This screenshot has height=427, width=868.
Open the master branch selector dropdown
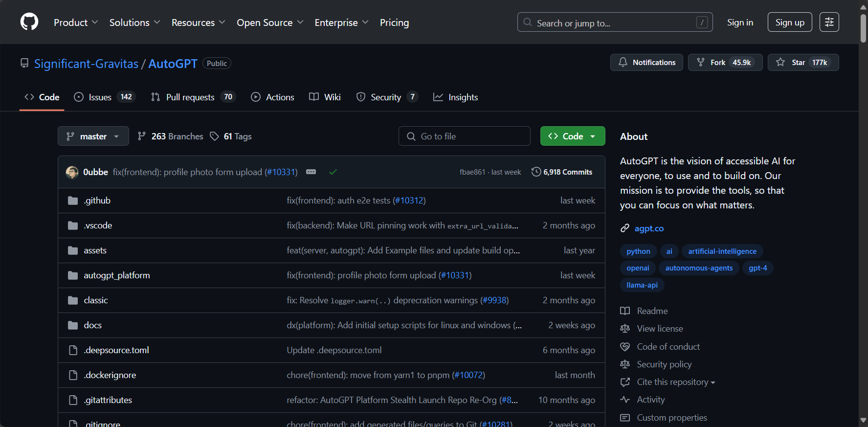click(93, 136)
